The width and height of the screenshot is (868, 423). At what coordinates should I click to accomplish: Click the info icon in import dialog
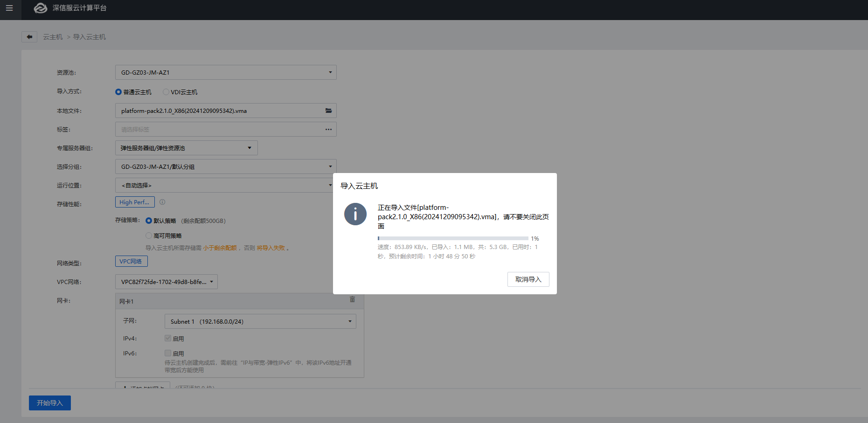pos(355,214)
